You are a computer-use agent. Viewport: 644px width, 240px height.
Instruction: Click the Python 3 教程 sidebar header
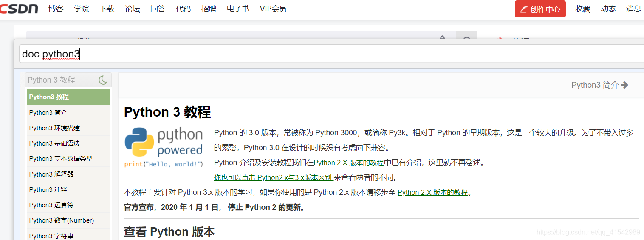coord(51,80)
